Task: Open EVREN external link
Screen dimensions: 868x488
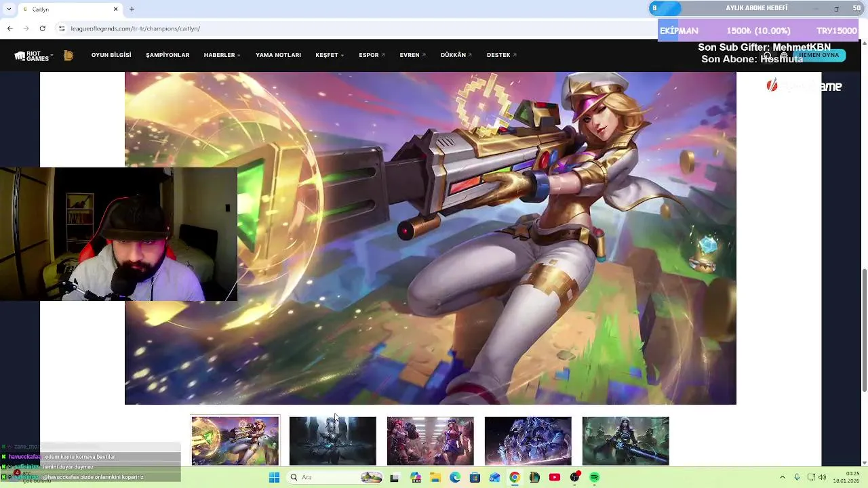Action: 412,56
